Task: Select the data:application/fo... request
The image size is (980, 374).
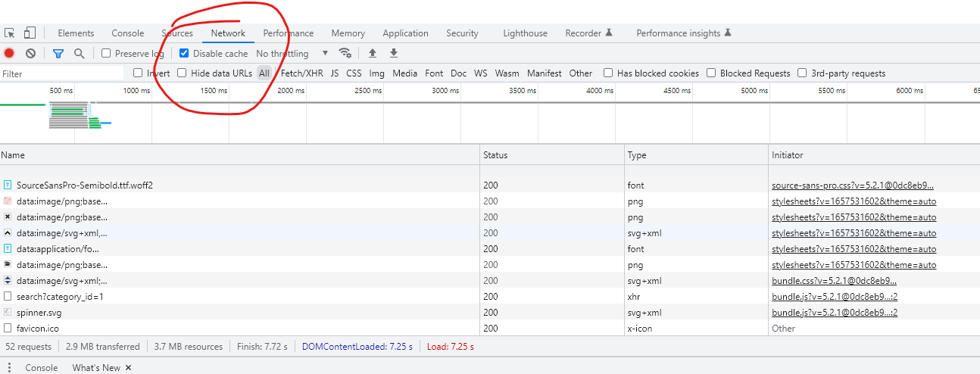Action: coord(490,249)
